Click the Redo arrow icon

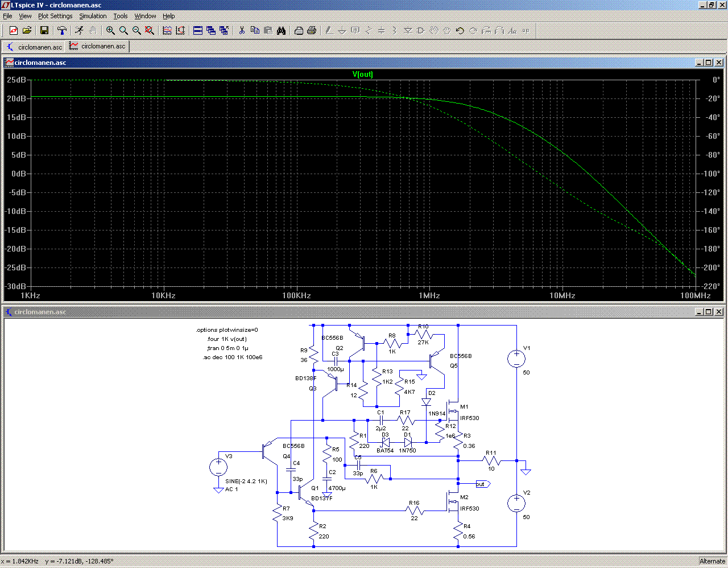(x=473, y=31)
